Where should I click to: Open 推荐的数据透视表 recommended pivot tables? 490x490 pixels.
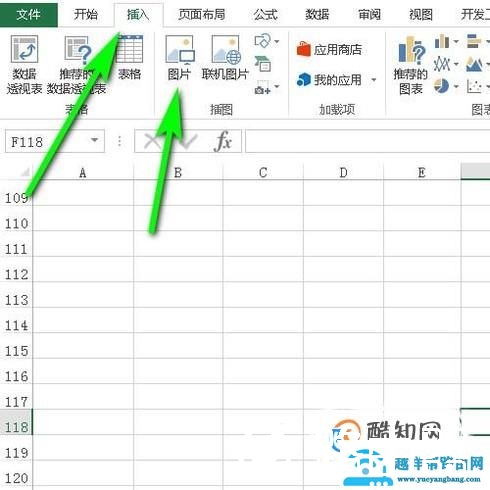coord(77,65)
